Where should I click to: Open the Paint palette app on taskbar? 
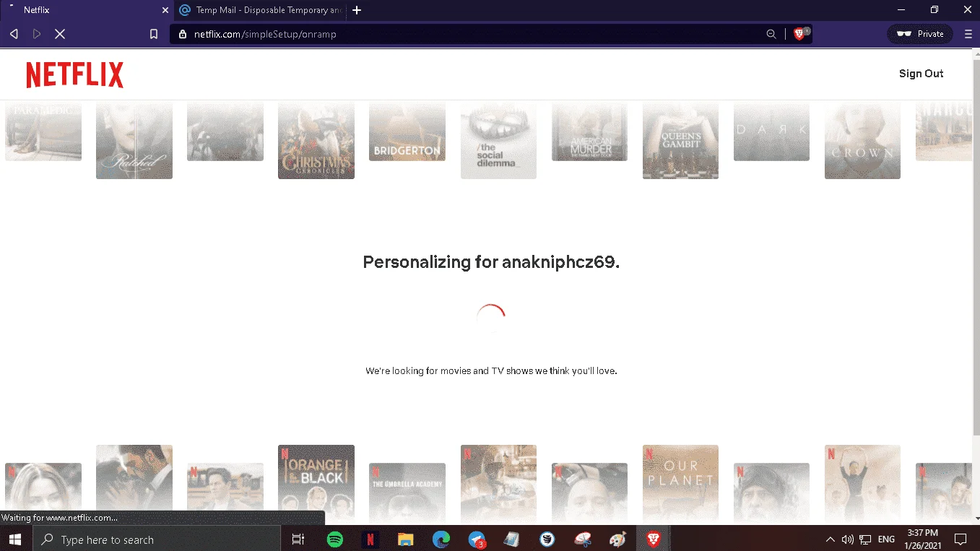pos(617,539)
